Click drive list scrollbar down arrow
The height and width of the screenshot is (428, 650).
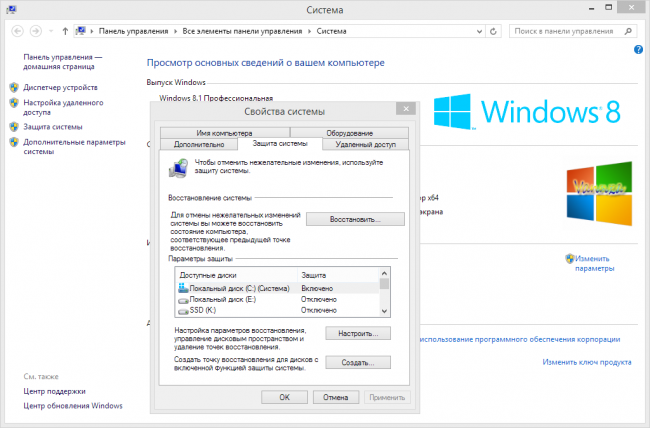pos(384,311)
